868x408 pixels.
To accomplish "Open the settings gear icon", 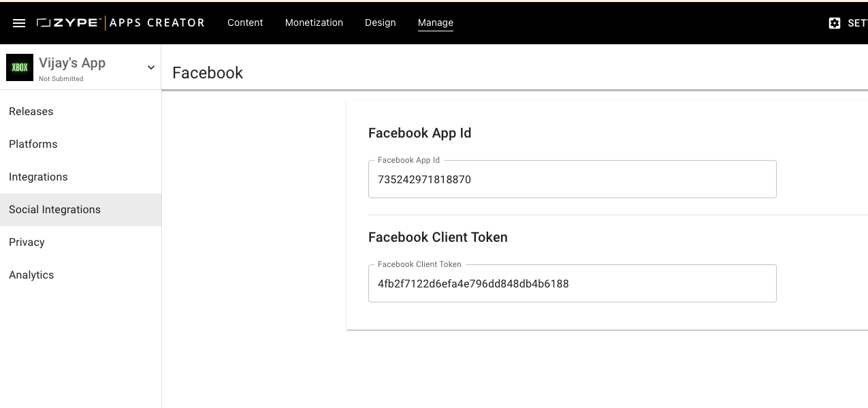I will coord(835,23).
